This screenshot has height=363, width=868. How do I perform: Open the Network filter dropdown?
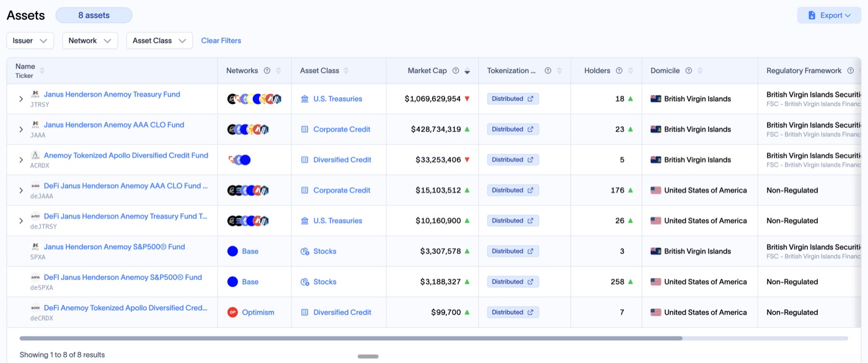pyautogui.click(x=90, y=40)
